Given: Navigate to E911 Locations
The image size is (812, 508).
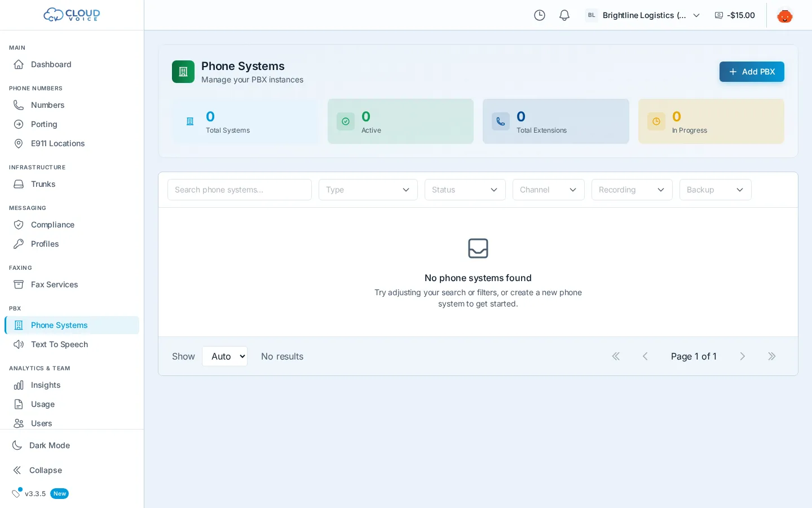Looking at the screenshot, I should tap(72, 143).
